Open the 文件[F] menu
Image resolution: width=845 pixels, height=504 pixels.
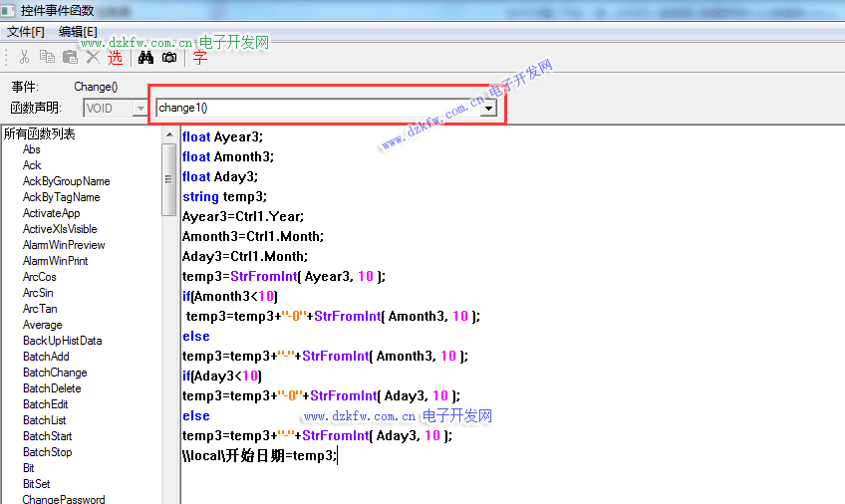point(26,32)
